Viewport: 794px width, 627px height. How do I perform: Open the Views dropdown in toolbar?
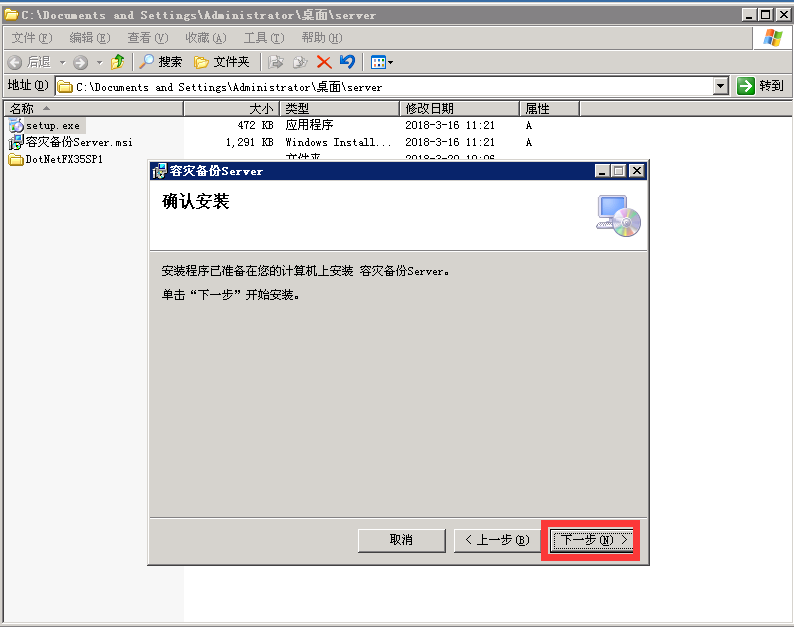[382, 62]
